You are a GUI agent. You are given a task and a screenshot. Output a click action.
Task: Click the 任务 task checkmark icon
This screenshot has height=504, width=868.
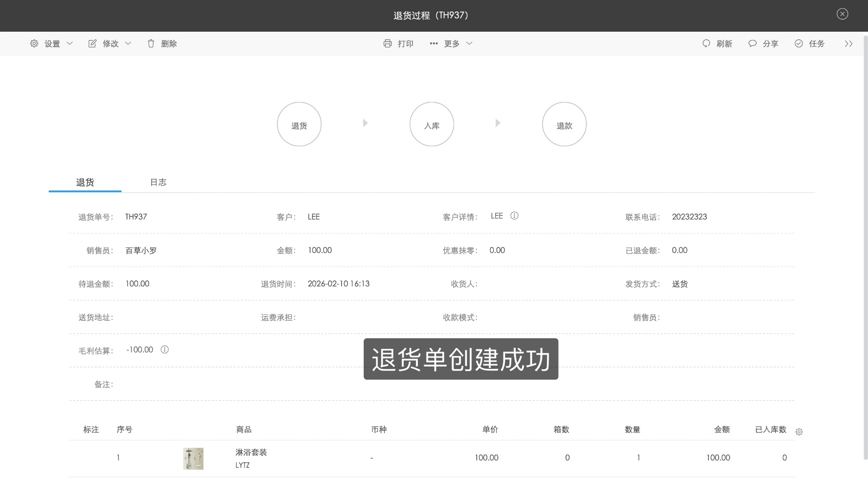click(x=799, y=43)
